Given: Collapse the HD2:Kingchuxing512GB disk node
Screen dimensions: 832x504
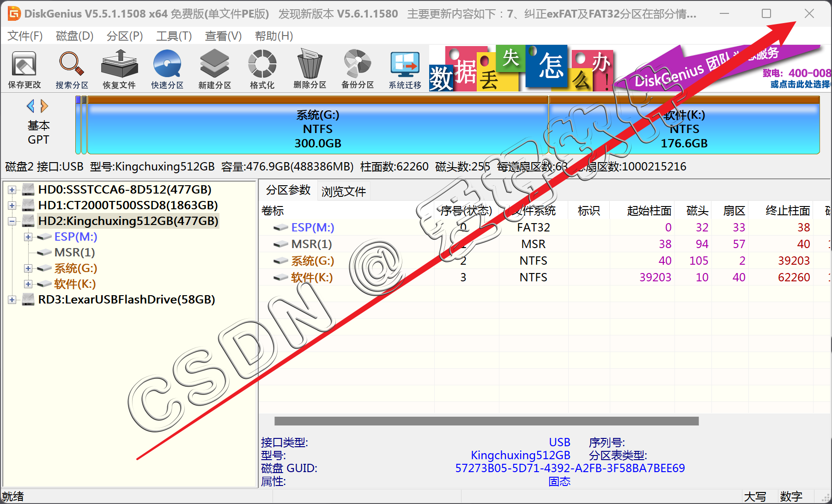Looking at the screenshot, I should pyautogui.click(x=12, y=221).
